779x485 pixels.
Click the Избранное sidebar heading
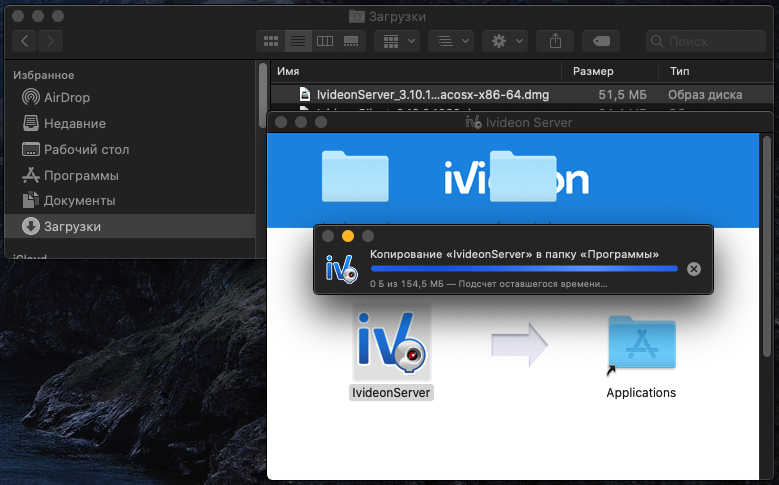tap(44, 75)
